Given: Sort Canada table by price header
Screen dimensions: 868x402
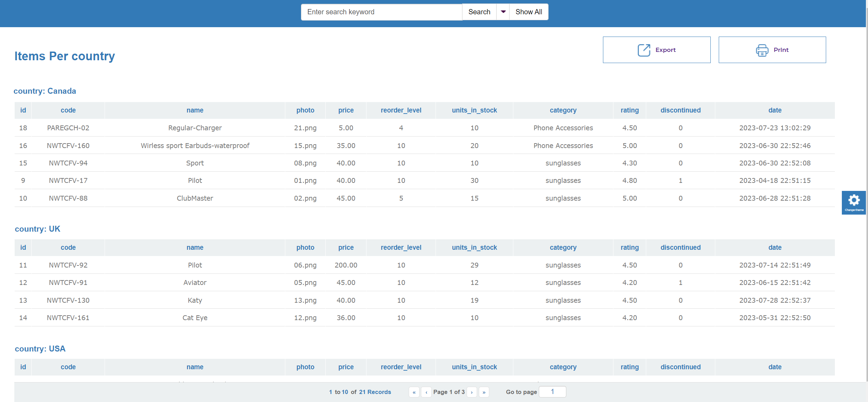Looking at the screenshot, I should (x=346, y=110).
